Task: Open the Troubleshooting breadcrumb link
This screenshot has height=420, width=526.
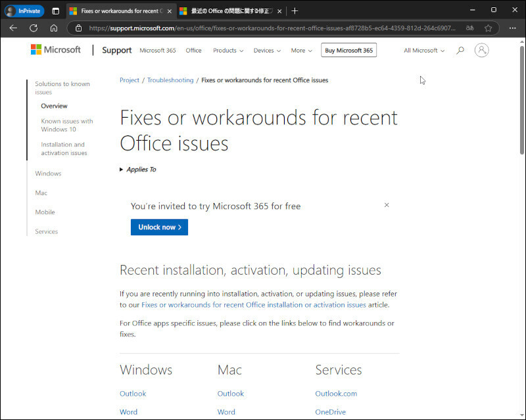Action: click(x=170, y=80)
